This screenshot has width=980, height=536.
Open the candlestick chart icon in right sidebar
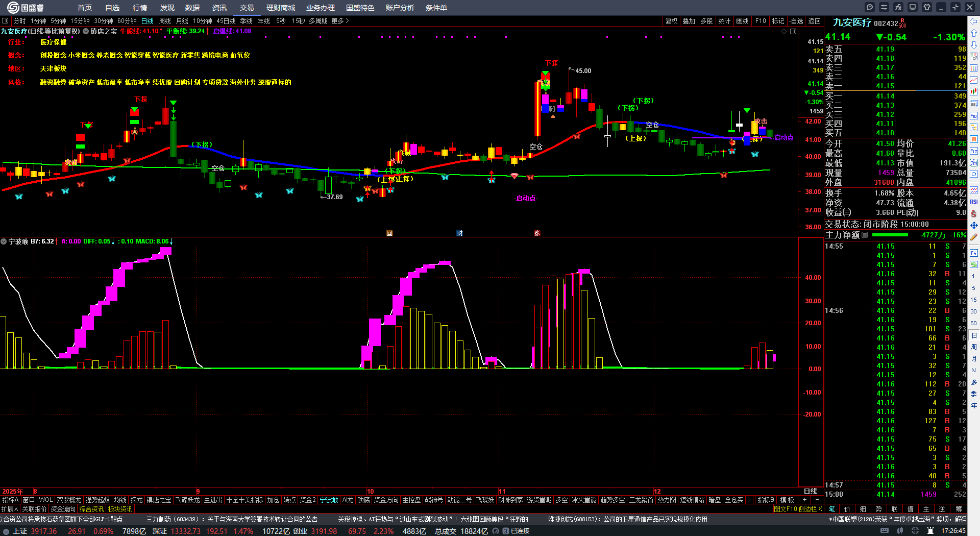click(x=974, y=92)
